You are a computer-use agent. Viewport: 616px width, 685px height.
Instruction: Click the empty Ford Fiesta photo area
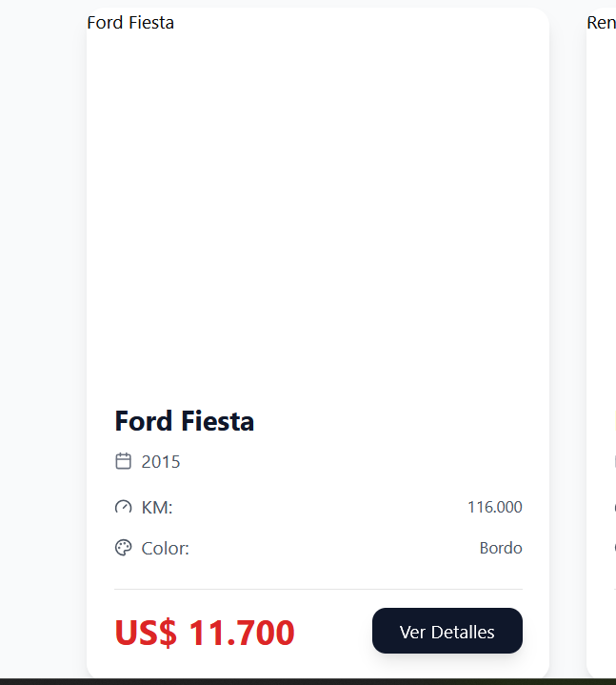pos(317,200)
